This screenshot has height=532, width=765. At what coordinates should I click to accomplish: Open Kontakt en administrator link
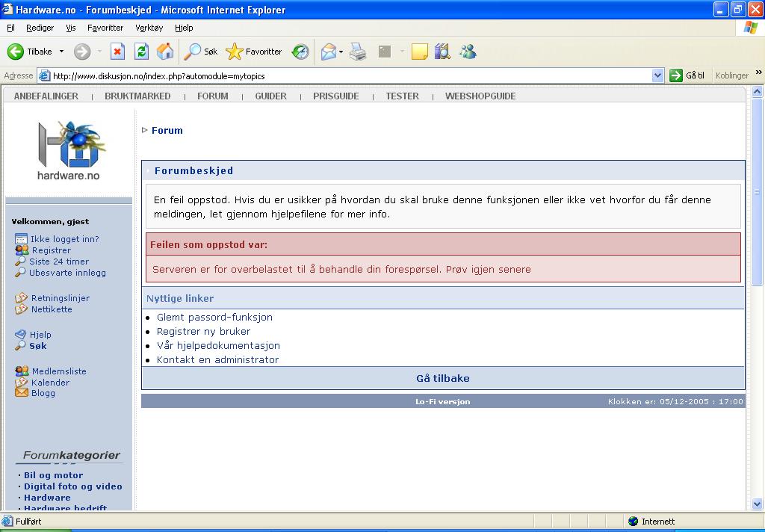[217, 359]
